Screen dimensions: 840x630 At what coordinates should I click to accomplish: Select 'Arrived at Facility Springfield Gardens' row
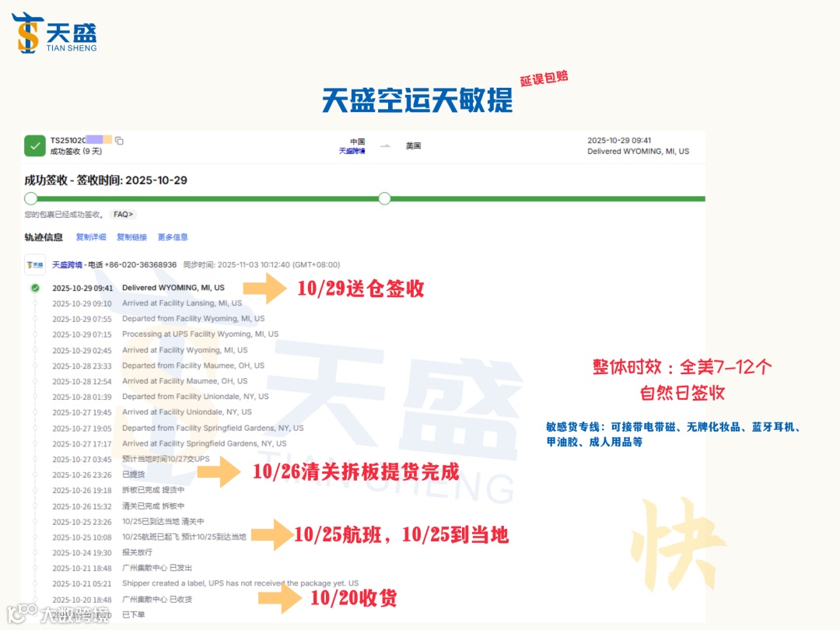coord(170,444)
